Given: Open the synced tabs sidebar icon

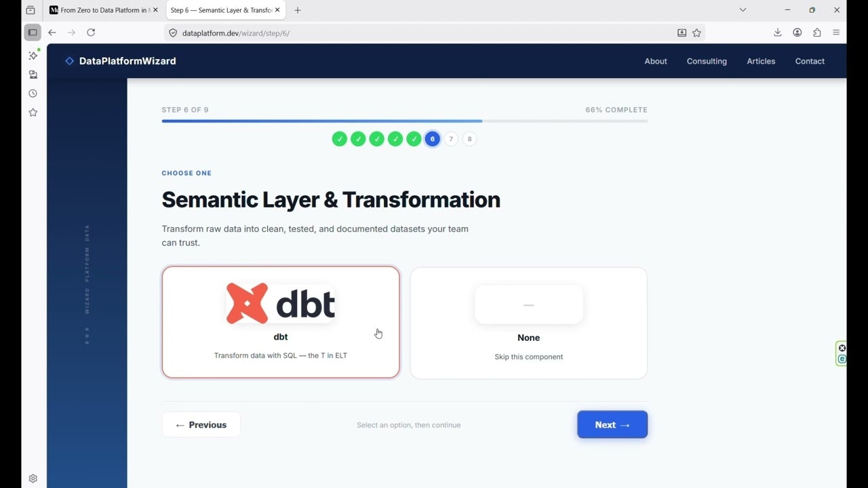Looking at the screenshot, I should 33,75.
